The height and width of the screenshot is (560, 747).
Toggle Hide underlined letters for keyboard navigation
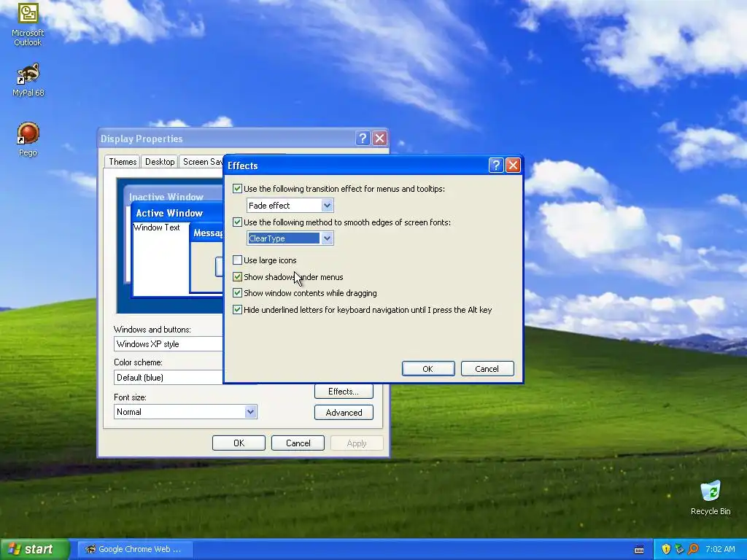[237, 309]
